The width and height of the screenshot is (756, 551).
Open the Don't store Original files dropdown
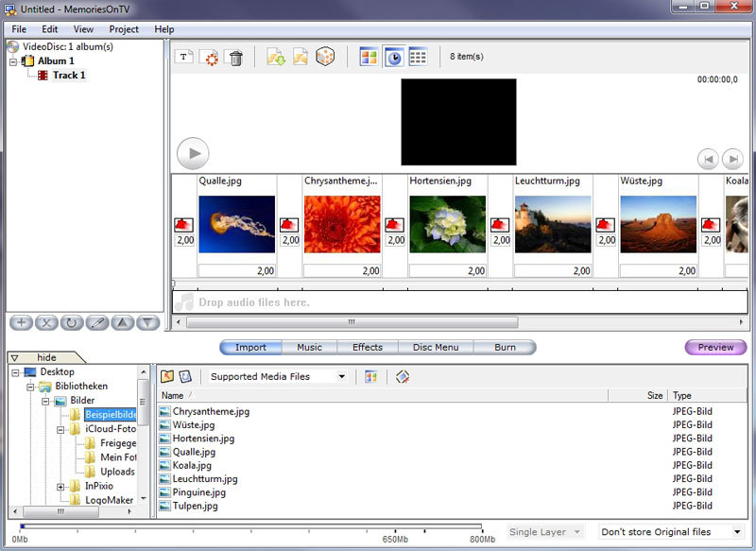tap(671, 532)
